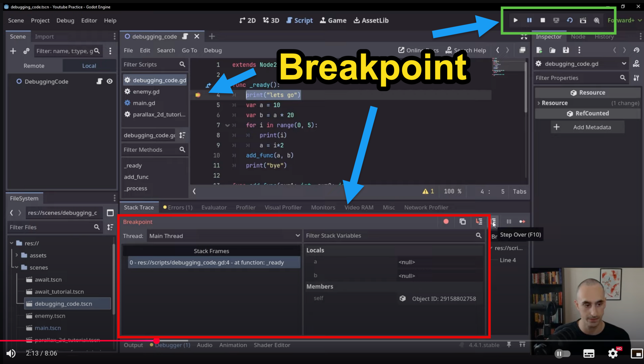Open Inspector history back arrow
This screenshot has height=364, width=644.
pos(614,50)
